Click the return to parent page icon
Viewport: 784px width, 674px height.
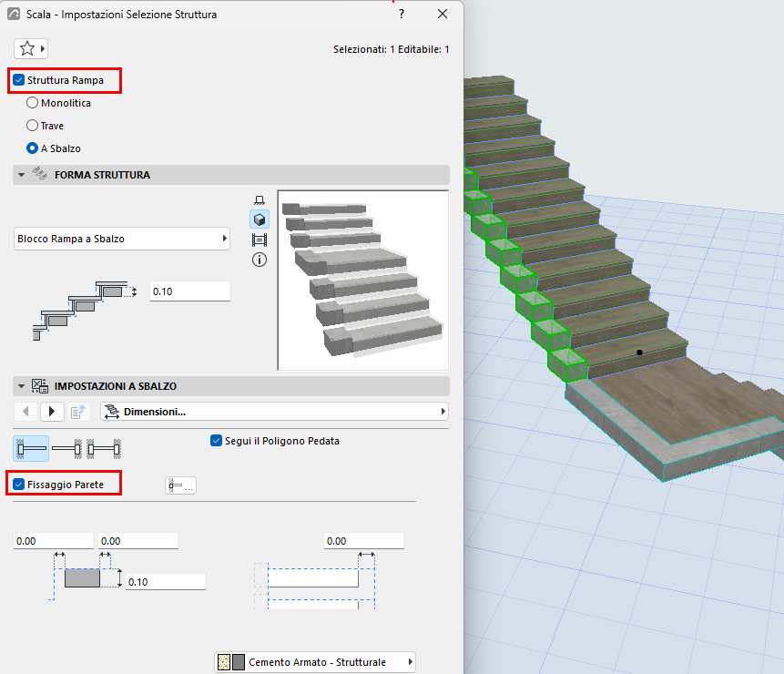coord(78,412)
